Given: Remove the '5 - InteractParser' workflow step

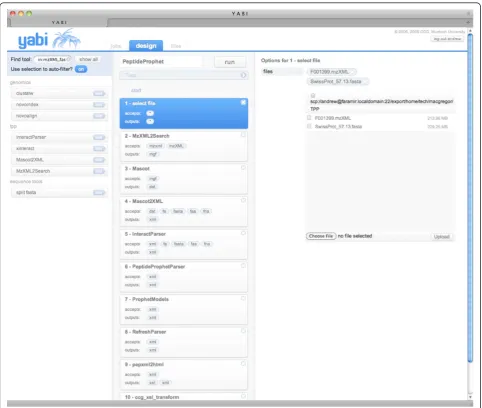Looking at the screenshot, I should (x=243, y=233).
